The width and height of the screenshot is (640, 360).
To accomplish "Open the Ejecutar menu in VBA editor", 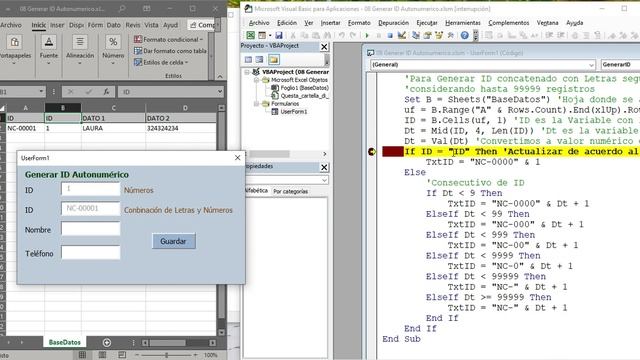I will coord(427,23).
